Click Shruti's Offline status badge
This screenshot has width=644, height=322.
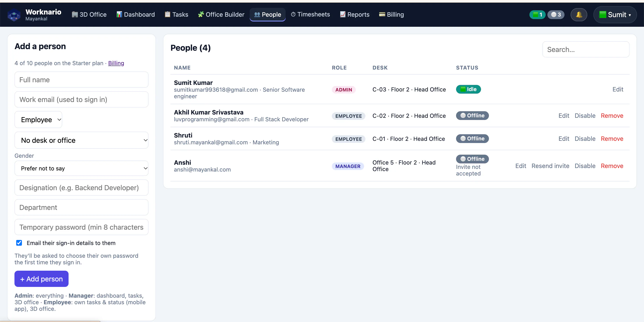click(472, 138)
